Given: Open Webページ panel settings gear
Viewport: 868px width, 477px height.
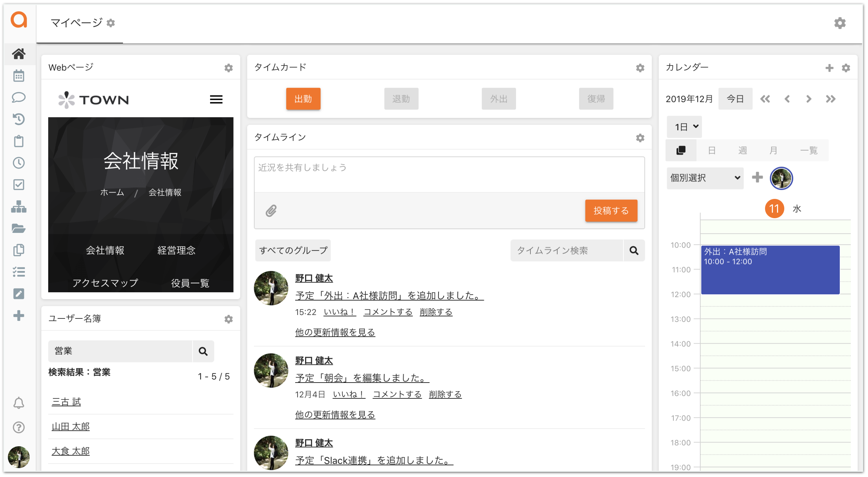Looking at the screenshot, I should [228, 68].
